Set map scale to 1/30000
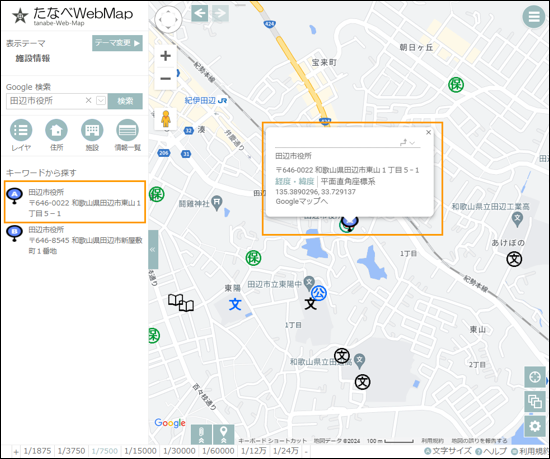The height and width of the screenshot is (459, 550). [x=179, y=451]
